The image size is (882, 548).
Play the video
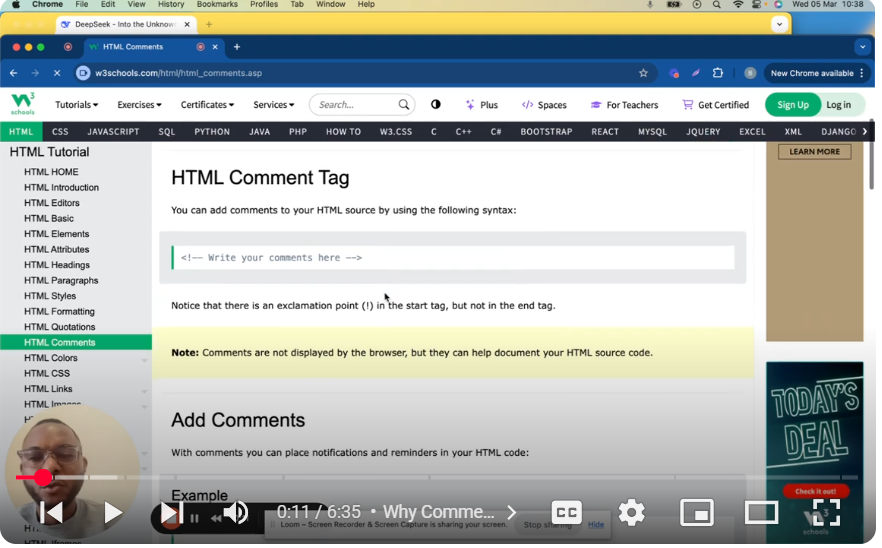click(x=112, y=512)
